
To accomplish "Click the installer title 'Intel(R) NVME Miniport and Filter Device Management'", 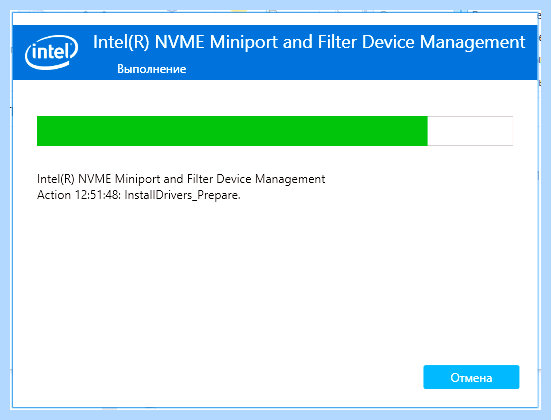I will [x=309, y=43].
